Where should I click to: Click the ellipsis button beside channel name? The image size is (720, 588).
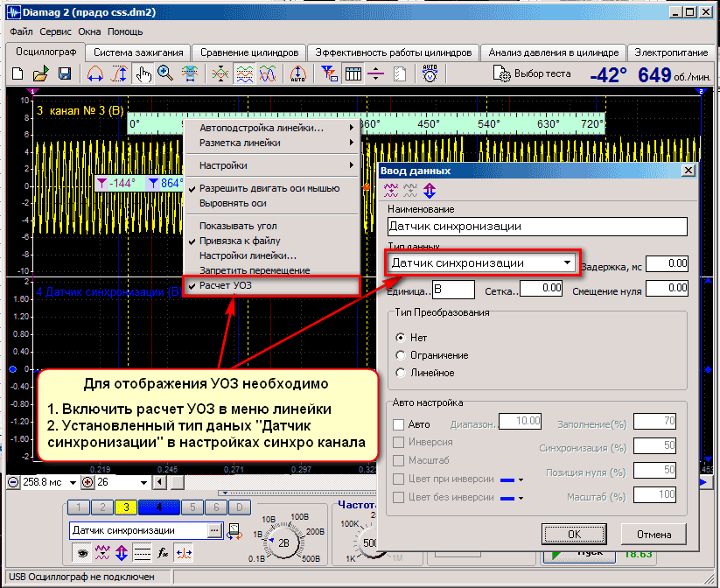[x=214, y=530]
